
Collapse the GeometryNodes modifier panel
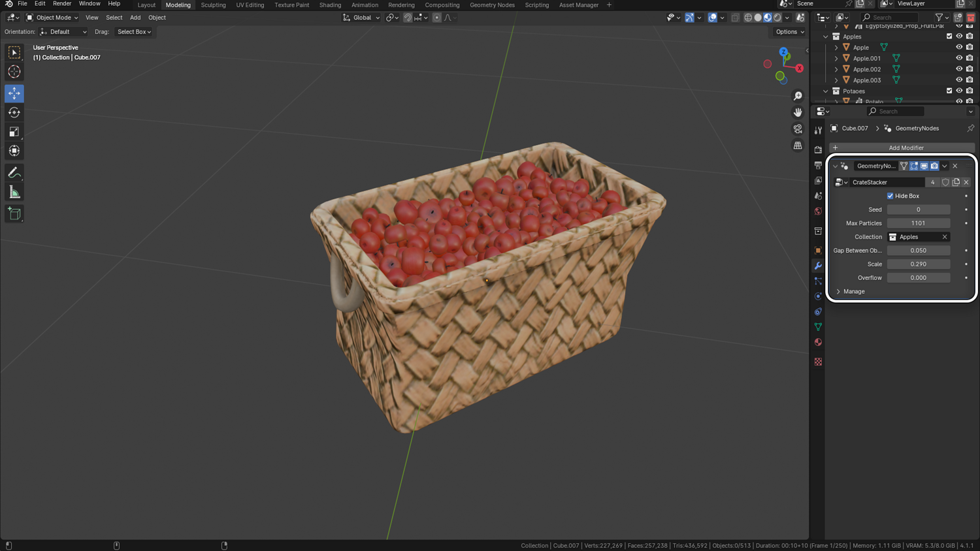[835, 166]
